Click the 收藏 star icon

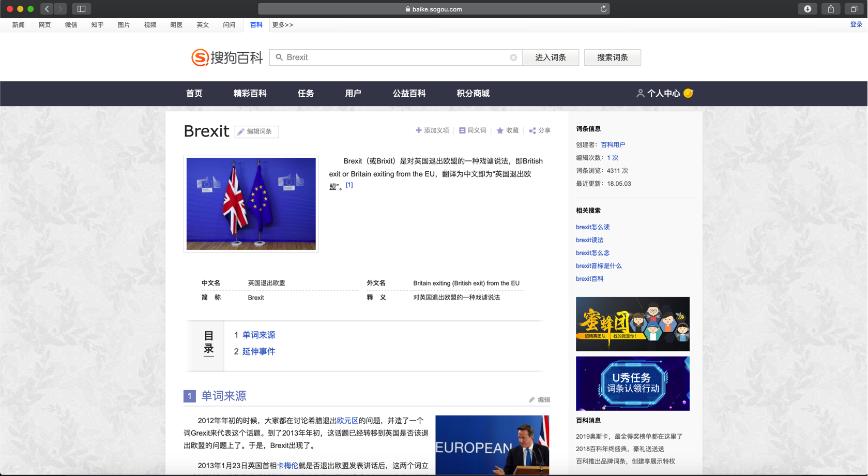tap(500, 130)
